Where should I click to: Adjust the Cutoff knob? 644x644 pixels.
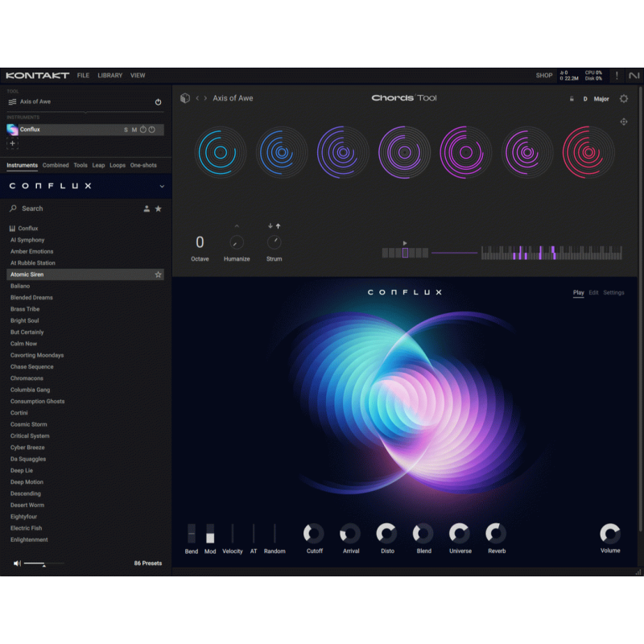314,534
